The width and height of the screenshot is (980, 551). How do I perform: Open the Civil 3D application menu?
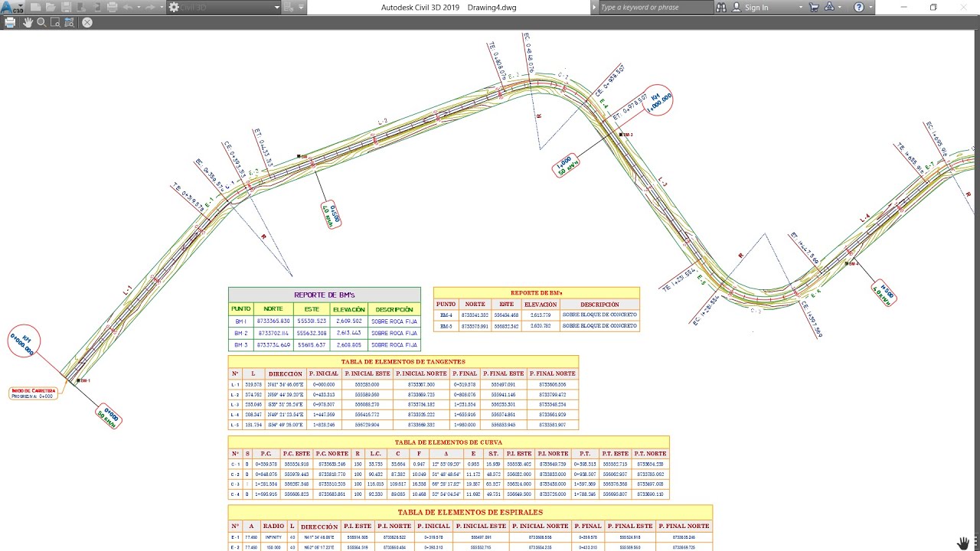point(12,7)
